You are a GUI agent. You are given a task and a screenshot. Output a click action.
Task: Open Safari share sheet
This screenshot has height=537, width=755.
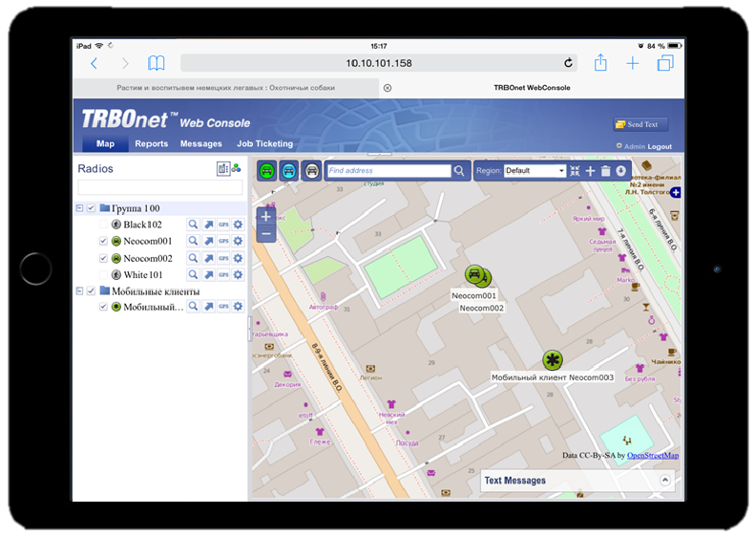click(600, 63)
